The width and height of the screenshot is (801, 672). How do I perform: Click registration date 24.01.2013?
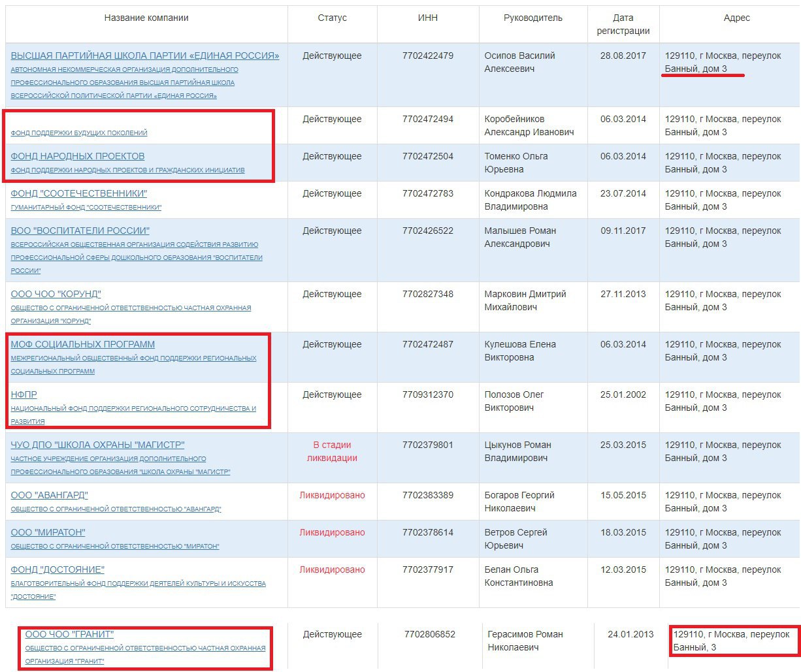(x=630, y=634)
